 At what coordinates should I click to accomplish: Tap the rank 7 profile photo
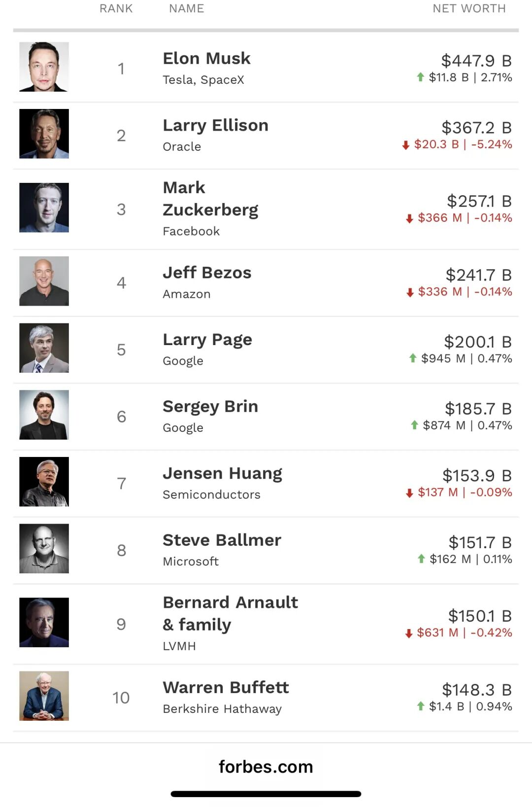(44, 482)
